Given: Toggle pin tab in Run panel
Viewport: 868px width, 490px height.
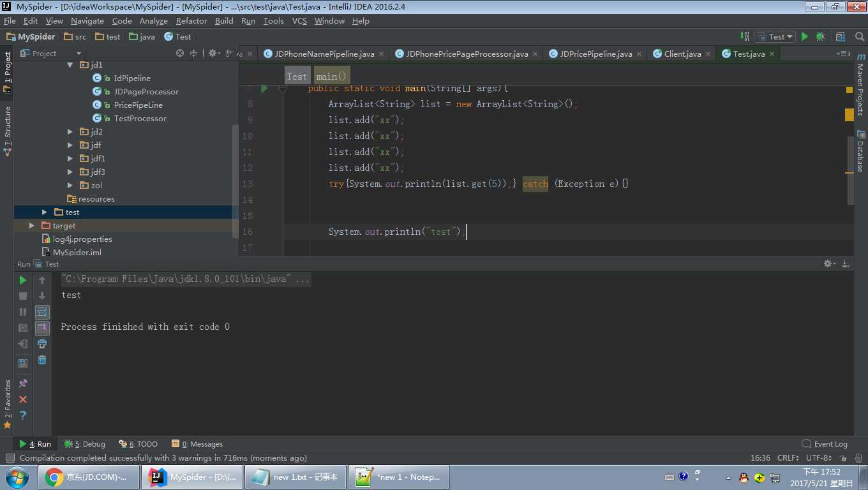Looking at the screenshot, I should 23,383.
